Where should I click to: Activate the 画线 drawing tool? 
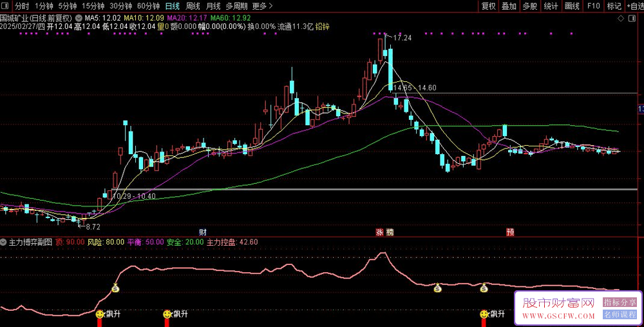(572, 6)
